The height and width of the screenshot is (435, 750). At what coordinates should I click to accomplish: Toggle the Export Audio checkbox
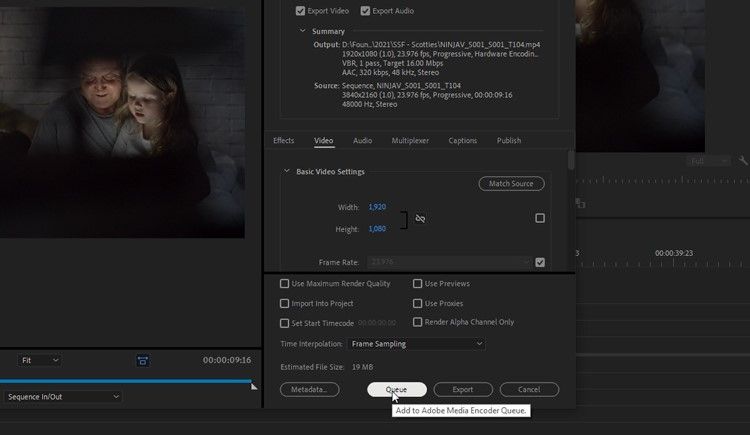[365, 11]
